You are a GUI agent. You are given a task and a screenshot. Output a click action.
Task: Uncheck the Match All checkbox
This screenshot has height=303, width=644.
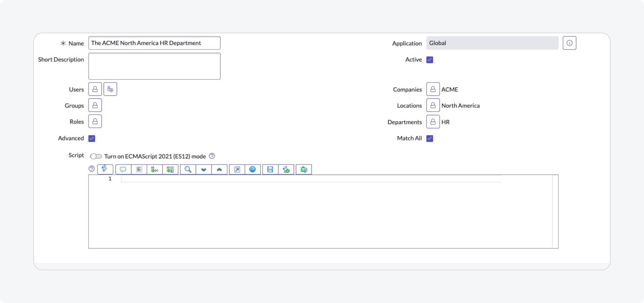(430, 139)
